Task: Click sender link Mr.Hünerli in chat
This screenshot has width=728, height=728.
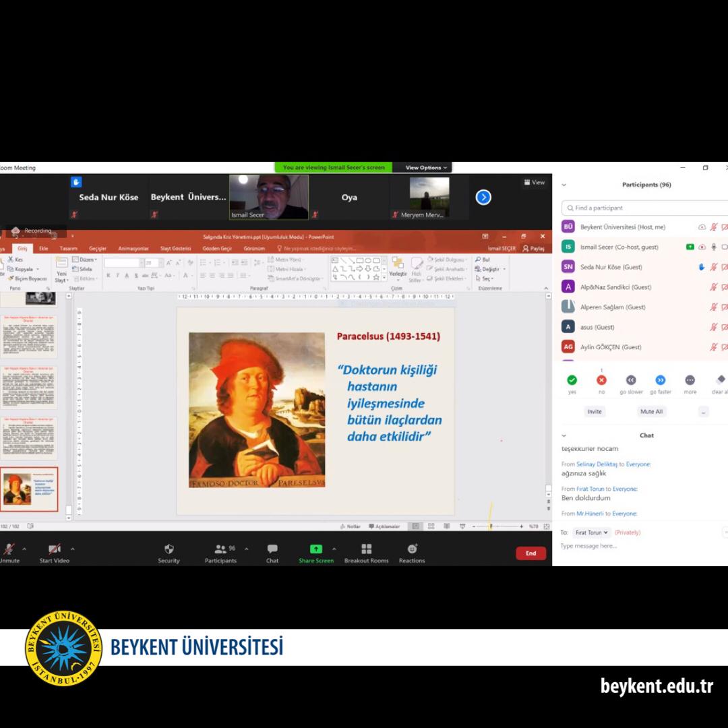Action: [590, 514]
